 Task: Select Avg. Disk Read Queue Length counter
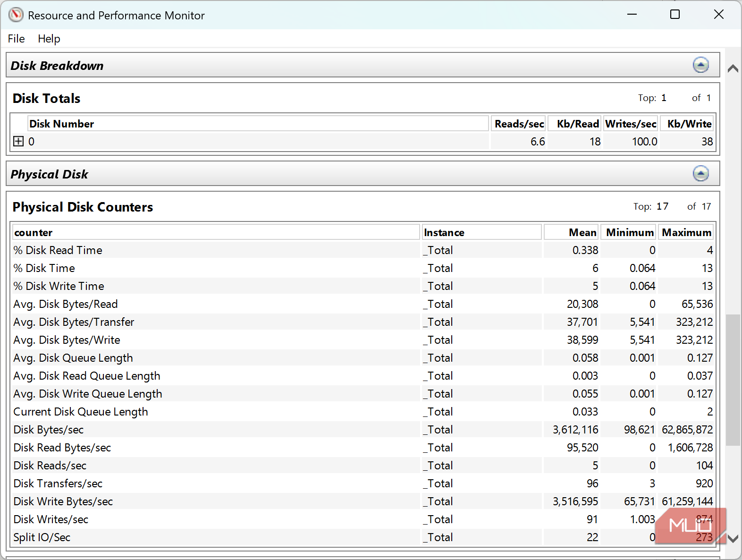click(87, 376)
